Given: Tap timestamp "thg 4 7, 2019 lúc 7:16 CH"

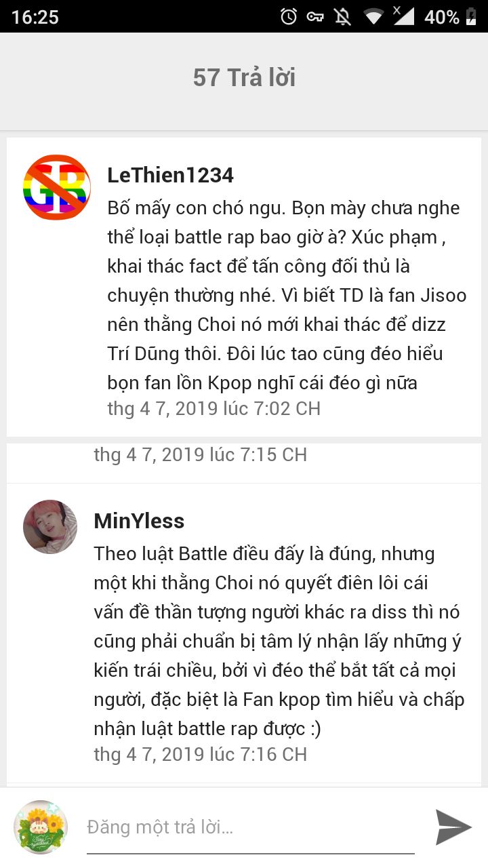Looking at the screenshot, I should point(200,754).
